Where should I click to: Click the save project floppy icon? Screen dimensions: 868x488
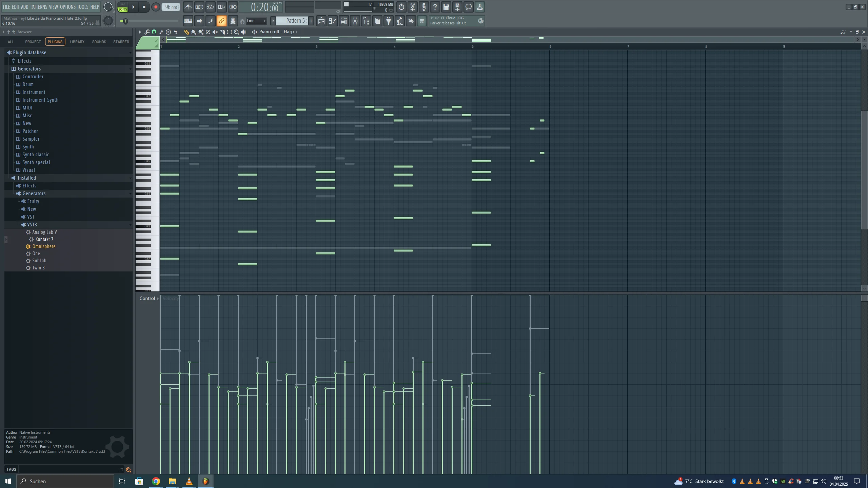[x=446, y=7]
